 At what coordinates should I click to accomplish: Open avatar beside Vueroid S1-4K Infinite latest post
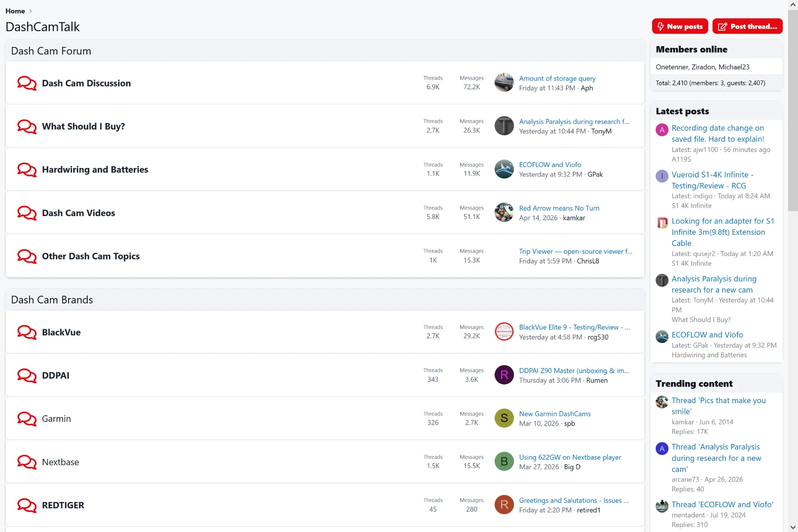point(662,176)
